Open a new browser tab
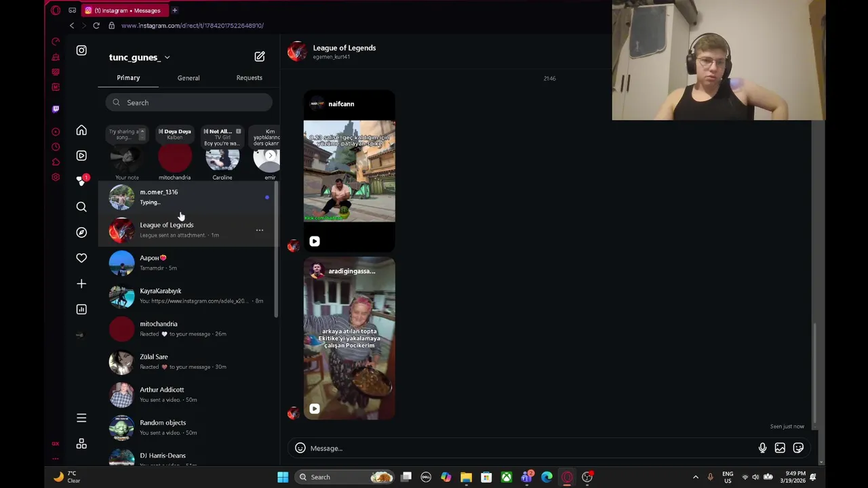Image resolution: width=868 pixels, height=488 pixels. point(174,10)
